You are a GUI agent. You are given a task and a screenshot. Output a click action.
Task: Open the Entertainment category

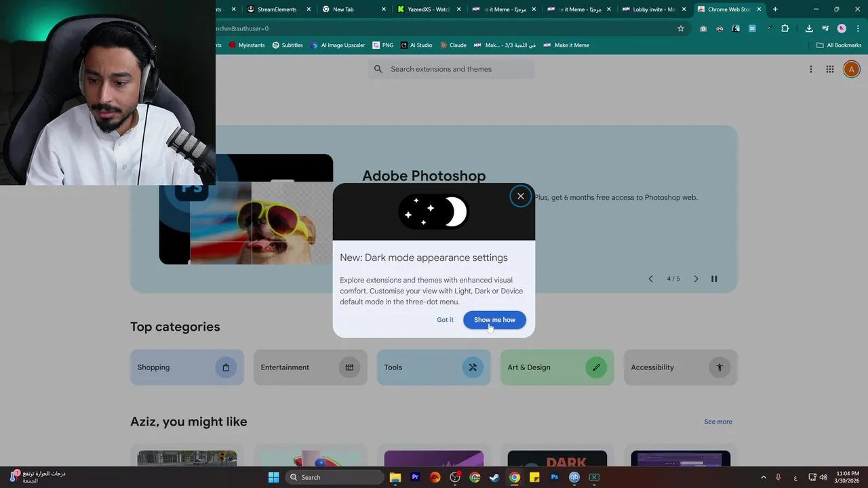pyautogui.click(x=311, y=367)
